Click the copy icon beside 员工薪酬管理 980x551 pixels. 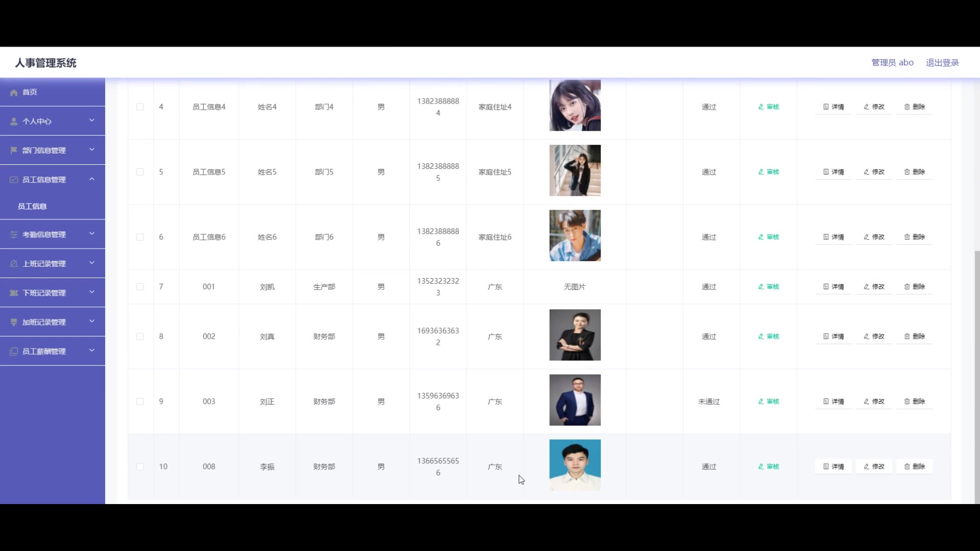[14, 352]
